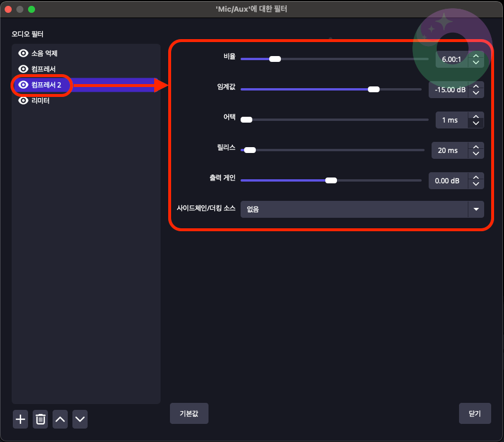This screenshot has width=504, height=442.
Task: Decrease 임계값 with down stepper arrow
Action: [x=476, y=93]
